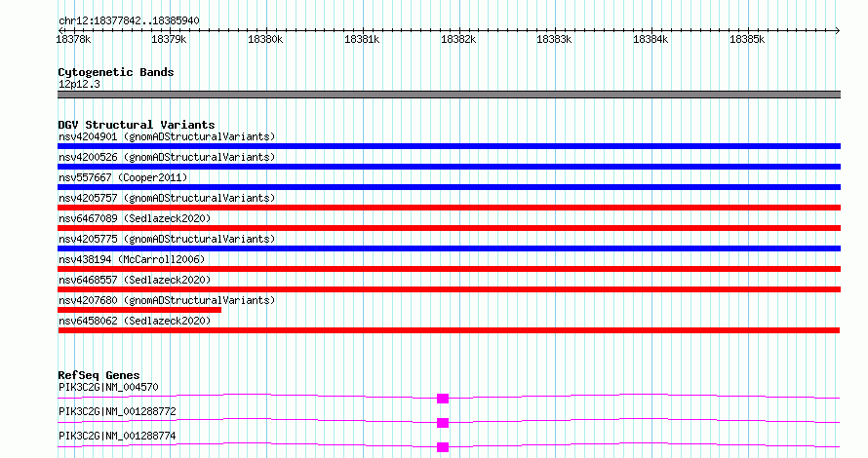Click the PIK3C2G|NM_001288774 exon box

[443, 447]
